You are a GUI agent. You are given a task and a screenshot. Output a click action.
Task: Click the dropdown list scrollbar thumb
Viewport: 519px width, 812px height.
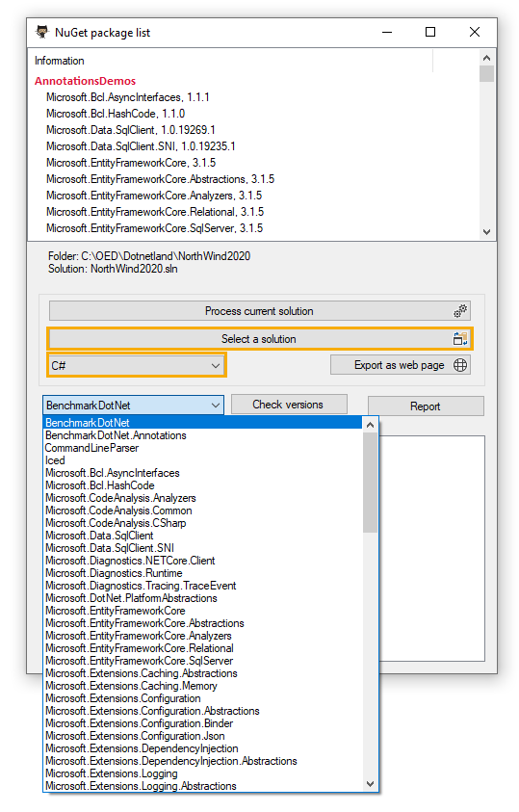coord(370,483)
